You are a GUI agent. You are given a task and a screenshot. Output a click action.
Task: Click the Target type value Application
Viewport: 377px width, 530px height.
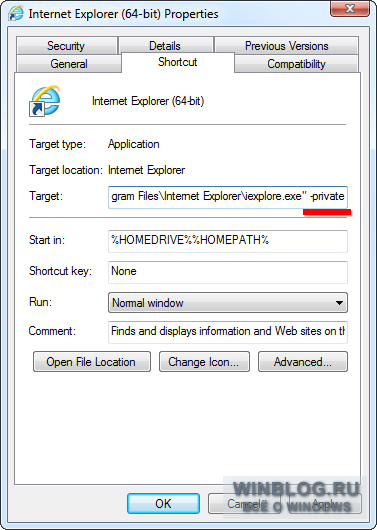click(x=134, y=144)
